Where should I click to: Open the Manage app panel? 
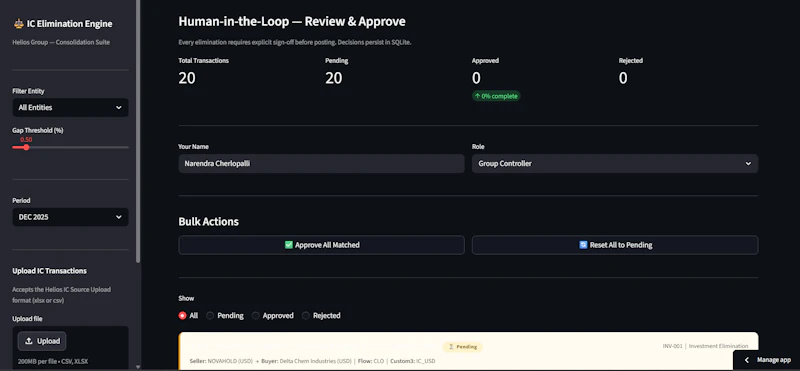click(767, 360)
